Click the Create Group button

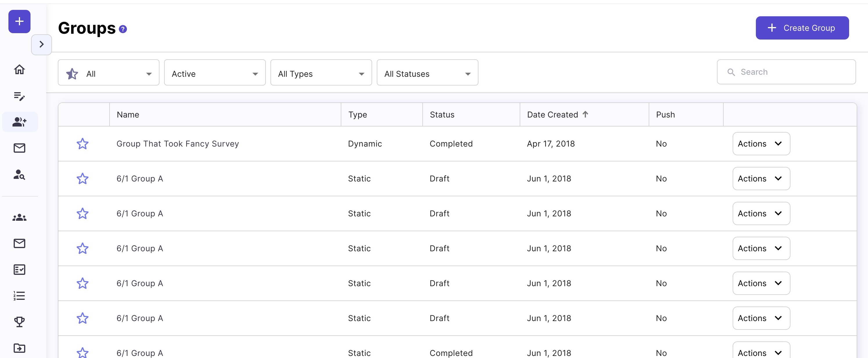tap(802, 28)
